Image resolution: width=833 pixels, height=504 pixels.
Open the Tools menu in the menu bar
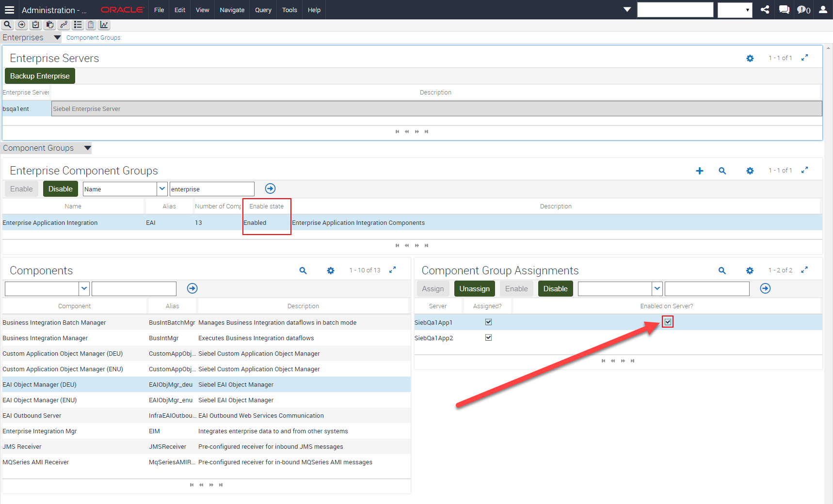(x=289, y=10)
